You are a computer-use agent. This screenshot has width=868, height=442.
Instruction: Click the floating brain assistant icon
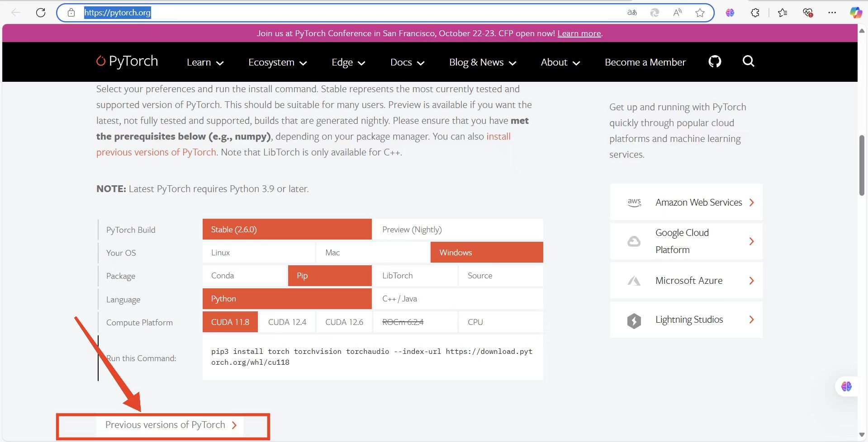point(846,386)
